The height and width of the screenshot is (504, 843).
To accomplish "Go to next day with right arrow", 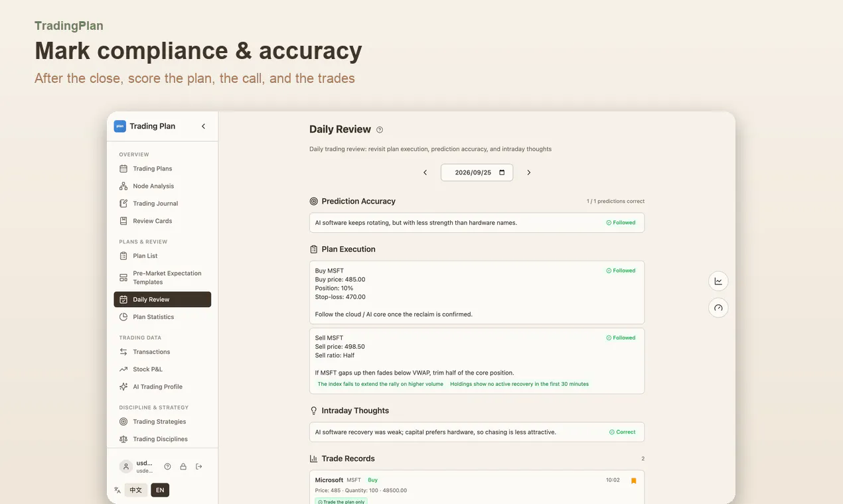I will point(529,172).
